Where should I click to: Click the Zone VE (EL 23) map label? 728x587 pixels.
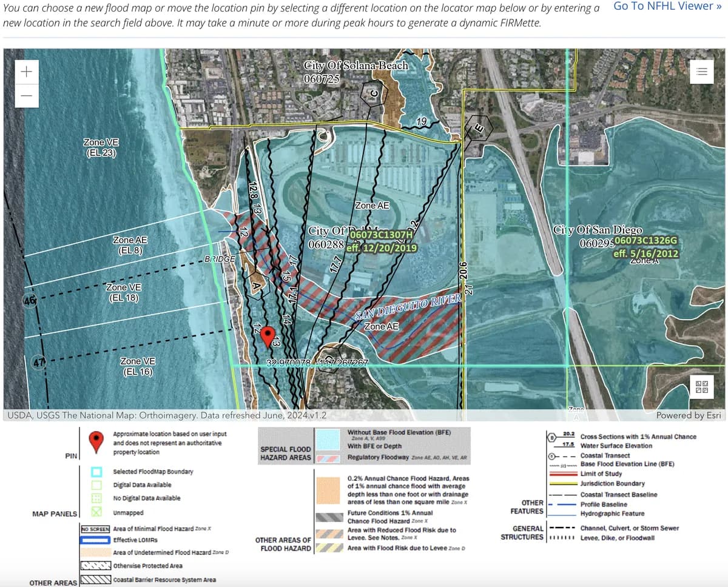101,147
